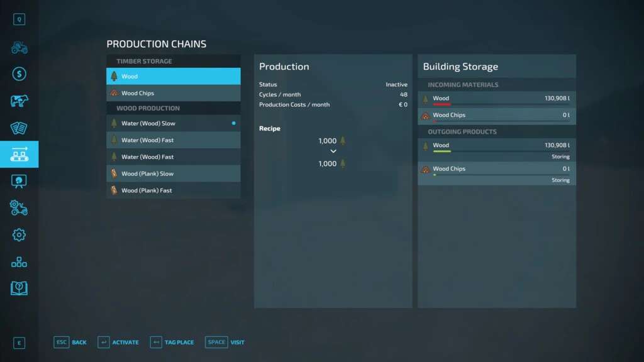Click the Visit button
644x362 pixels.
[x=225, y=342]
